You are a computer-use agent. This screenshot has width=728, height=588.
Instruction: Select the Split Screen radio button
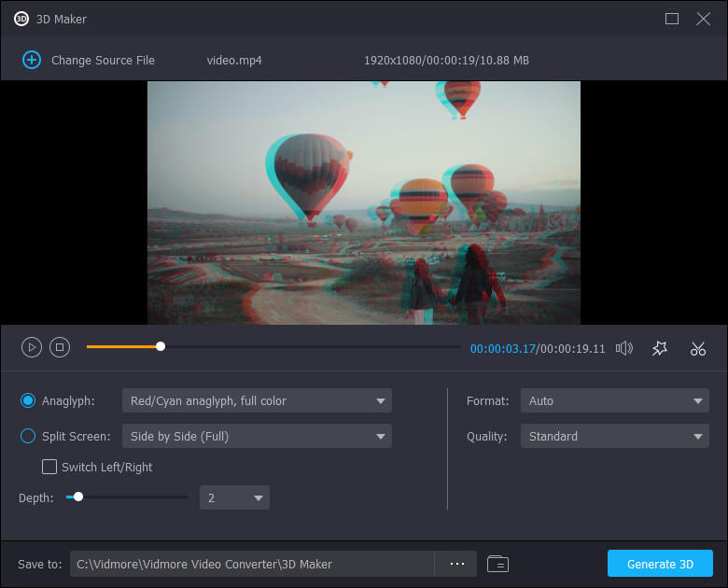tap(28, 436)
